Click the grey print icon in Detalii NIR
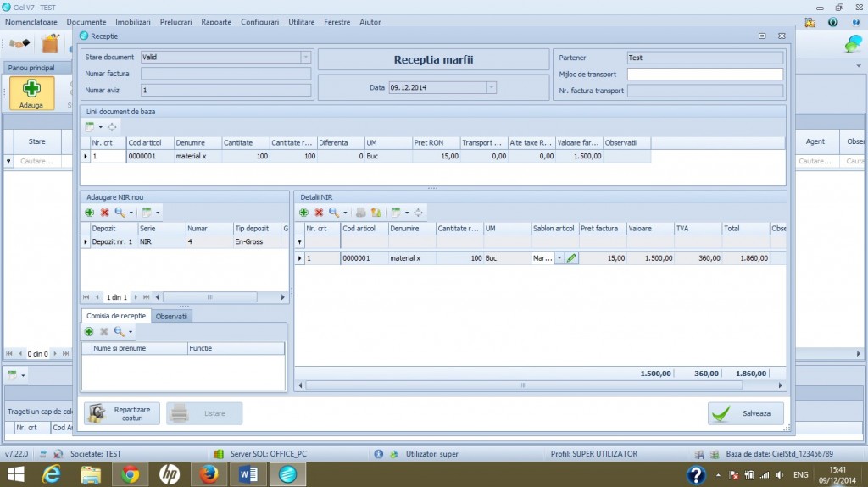This screenshot has height=487, width=868. [x=360, y=213]
